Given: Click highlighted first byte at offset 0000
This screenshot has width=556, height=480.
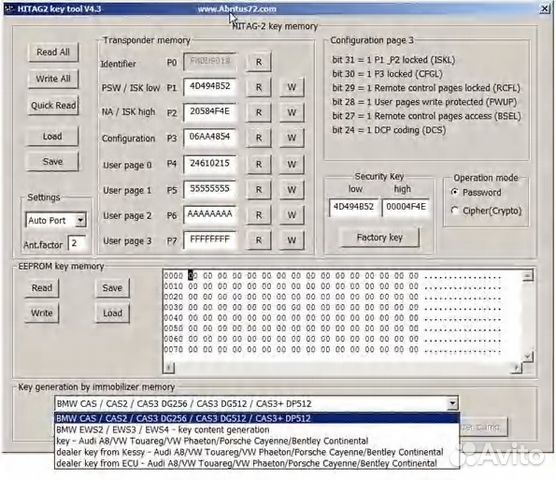Looking at the screenshot, I should pyautogui.click(x=192, y=275).
